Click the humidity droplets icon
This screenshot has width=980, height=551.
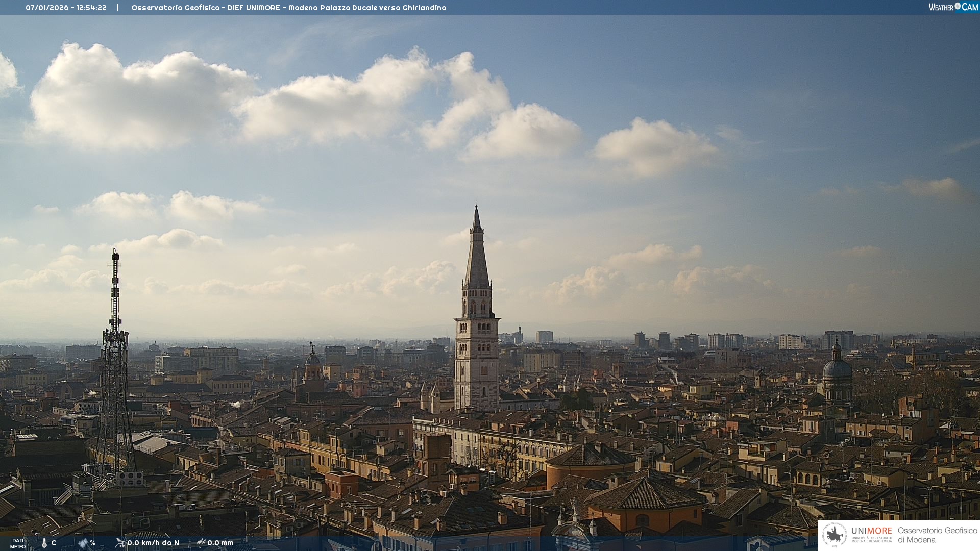click(x=83, y=543)
